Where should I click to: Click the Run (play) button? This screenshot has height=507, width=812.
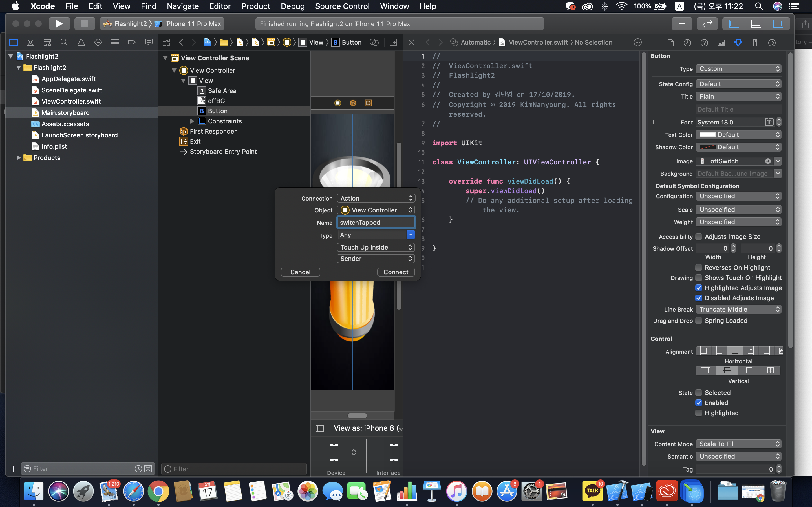point(59,23)
